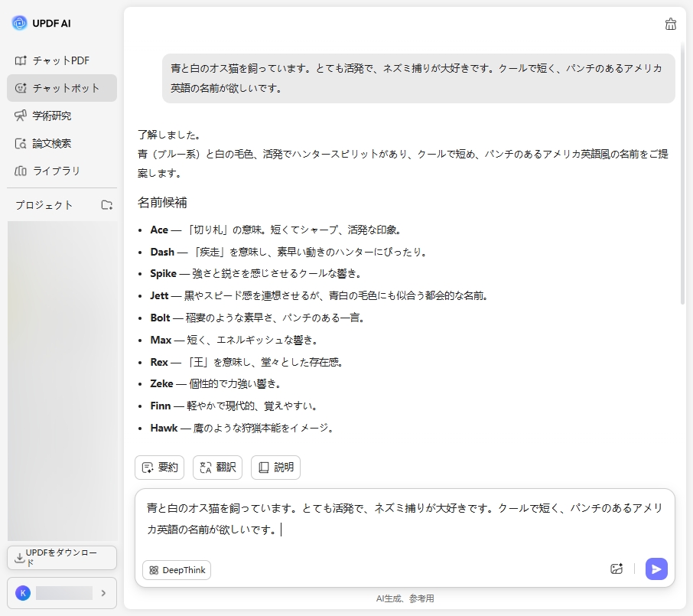
Task: Click the 説明 explain button
Action: pyautogui.click(x=275, y=467)
